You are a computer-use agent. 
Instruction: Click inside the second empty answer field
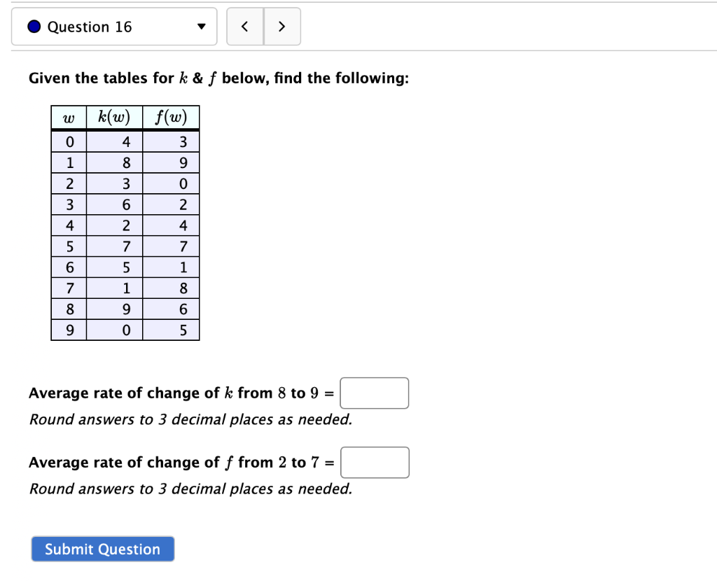point(375,462)
